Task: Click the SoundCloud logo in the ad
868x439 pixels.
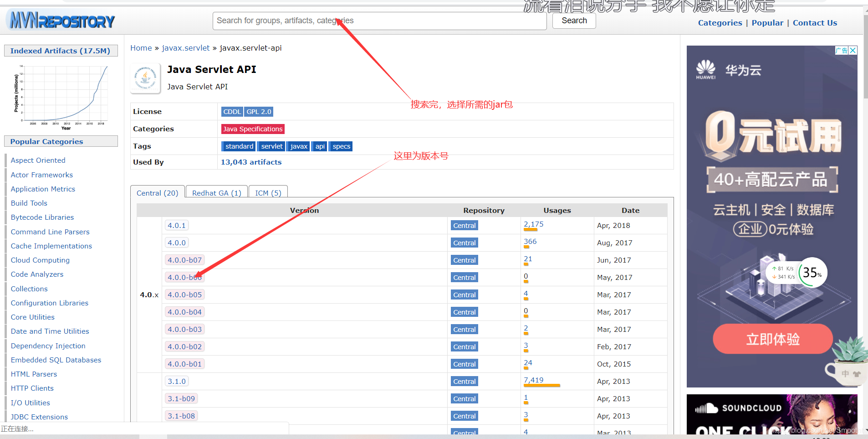Action: click(x=738, y=408)
